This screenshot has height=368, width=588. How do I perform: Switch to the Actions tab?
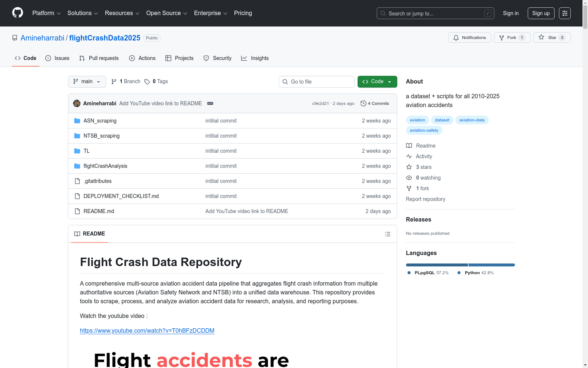click(x=142, y=58)
